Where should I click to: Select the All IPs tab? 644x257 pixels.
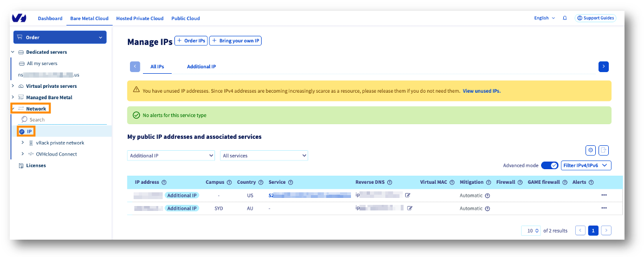pyautogui.click(x=157, y=67)
